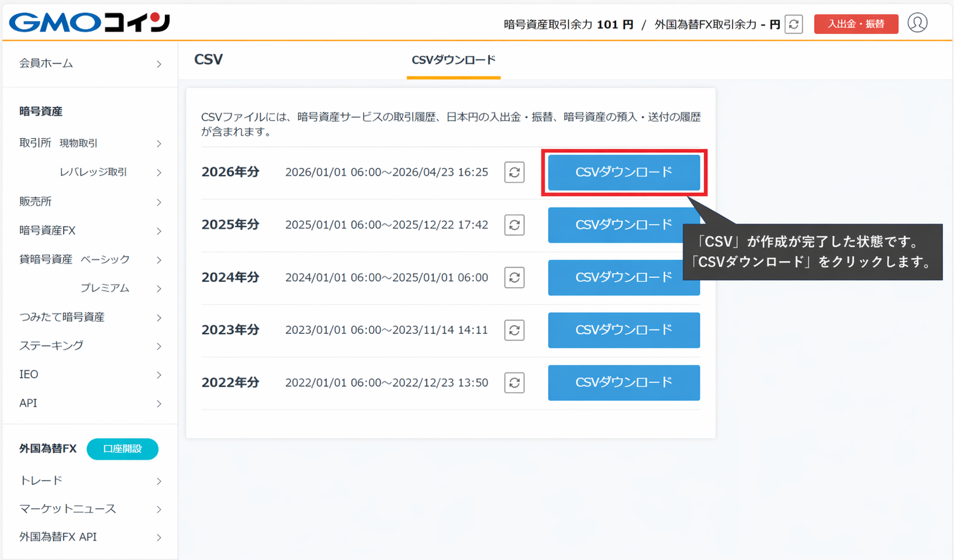Expand the API chevron under 暗号資産
Viewport: 954px width, 560px height.
point(159,403)
